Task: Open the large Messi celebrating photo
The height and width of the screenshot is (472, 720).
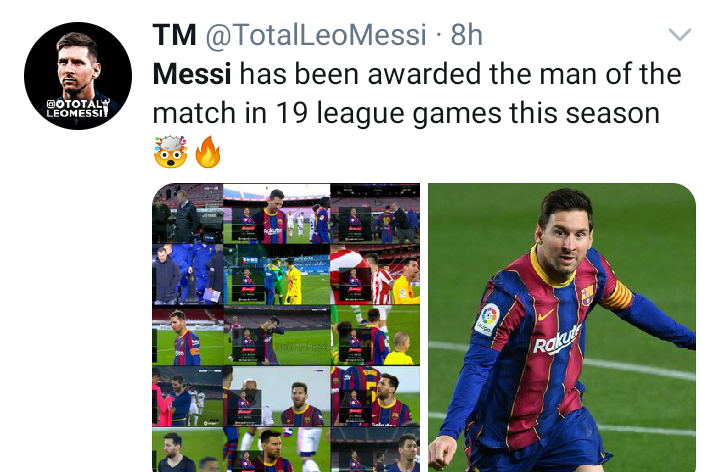Action: [562, 327]
